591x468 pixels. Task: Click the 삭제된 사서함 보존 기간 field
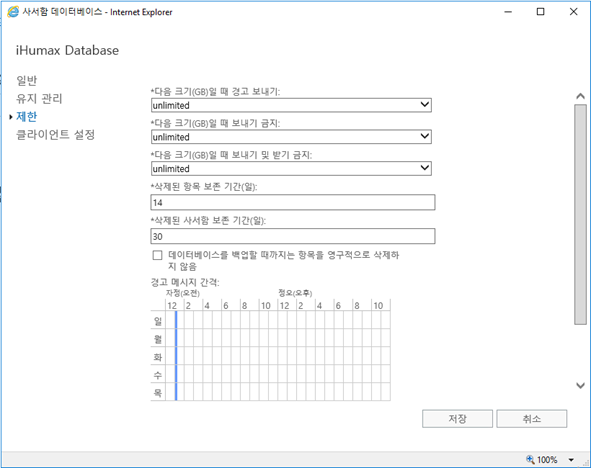pyautogui.click(x=293, y=236)
